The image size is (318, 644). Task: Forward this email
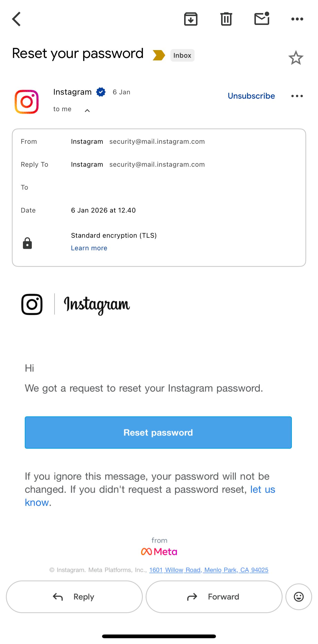pyautogui.click(x=214, y=597)
